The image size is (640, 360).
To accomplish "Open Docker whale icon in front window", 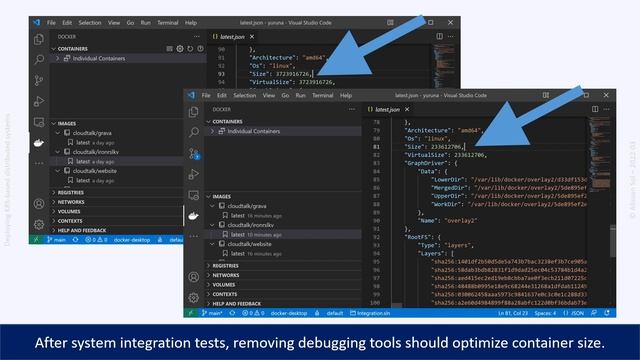I will pyautogui.click(x=193, y=216).
